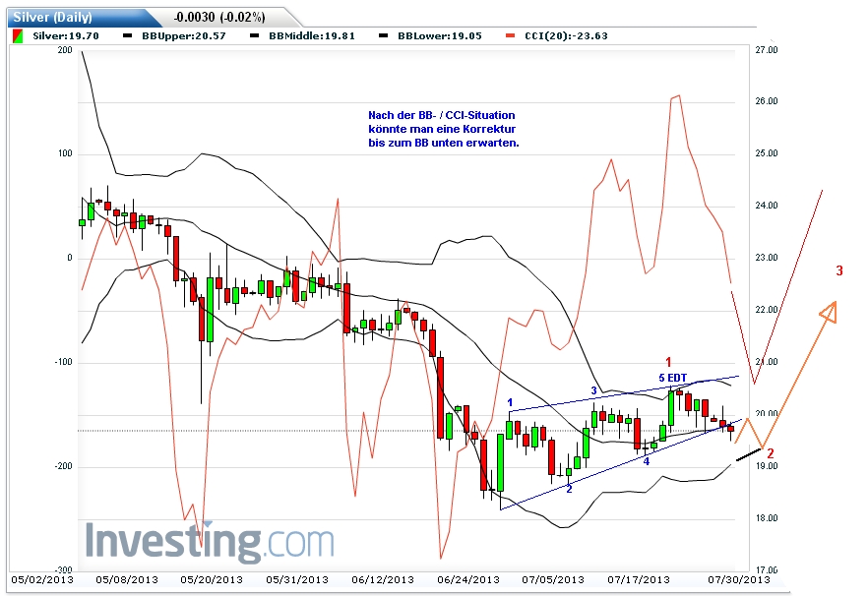Click the blue wave 3 label
This screenshot has height=596, width=868.
click(x=593, y=390)
